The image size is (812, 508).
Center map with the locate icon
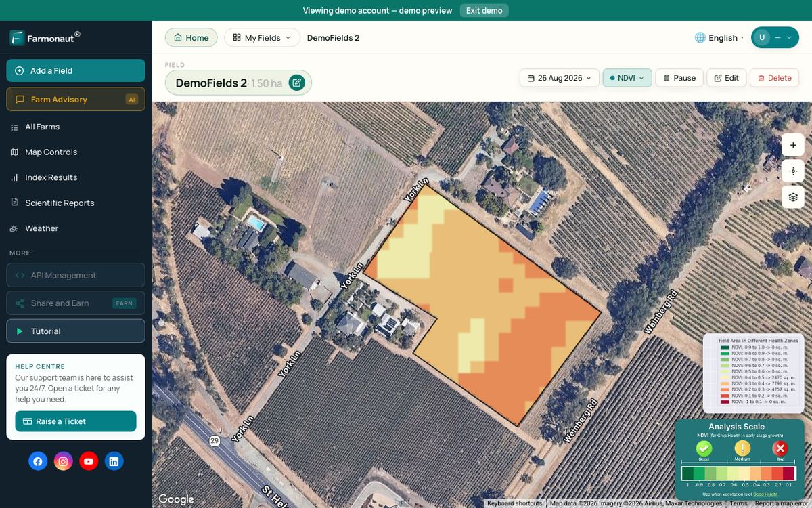793,171
